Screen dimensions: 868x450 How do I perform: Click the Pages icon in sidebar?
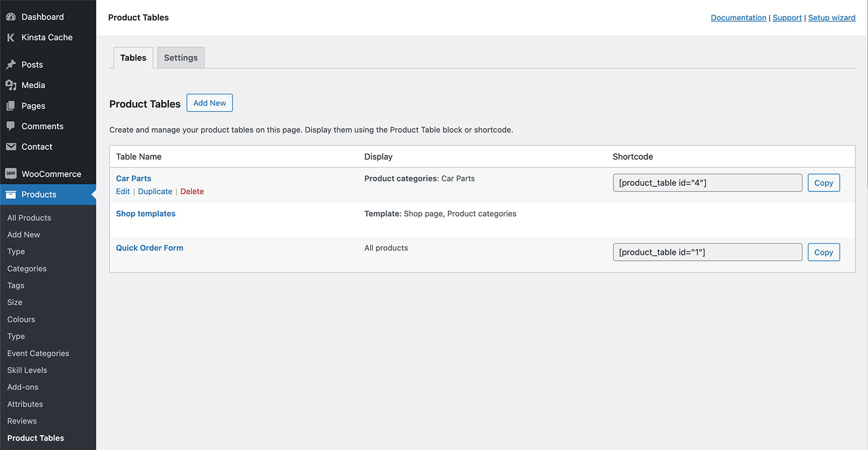11,106
